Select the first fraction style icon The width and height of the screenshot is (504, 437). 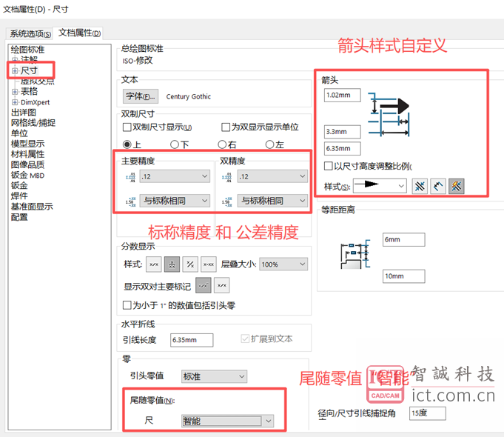pyautogui.click(x=155, y=264)
